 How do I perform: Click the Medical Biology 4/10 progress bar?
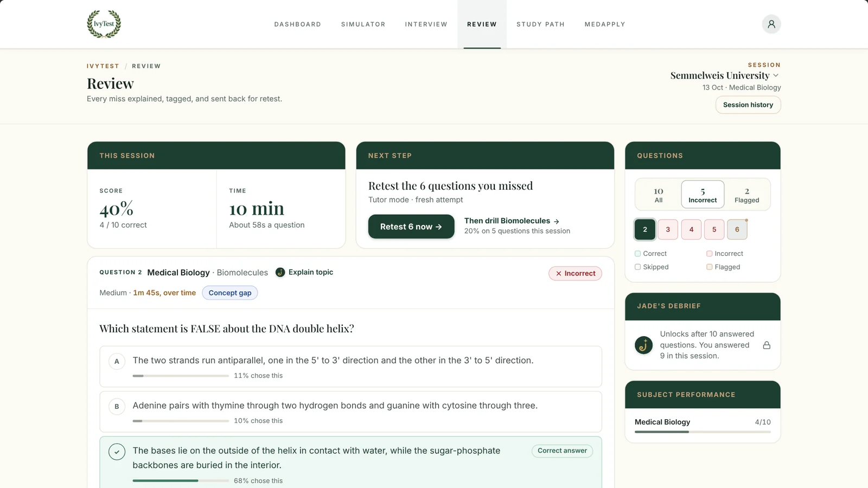703,432
